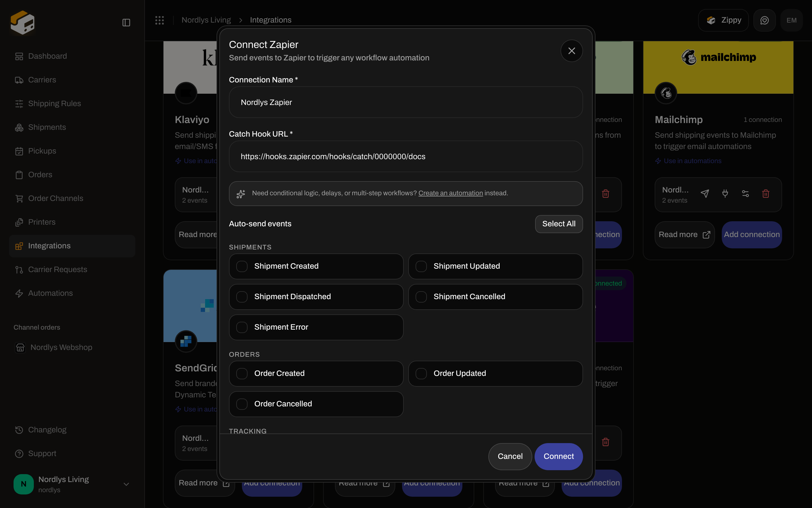Open Nordlys Webshop channel
Image resolution: width=812 pixels, height=508 pixels.
click(x=72, y=347)
